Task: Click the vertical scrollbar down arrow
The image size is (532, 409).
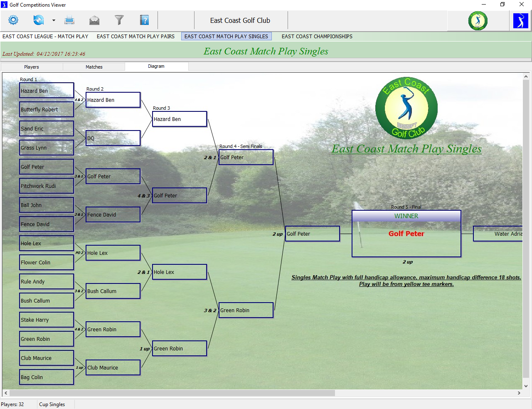Action: click(x=526, y=386)
